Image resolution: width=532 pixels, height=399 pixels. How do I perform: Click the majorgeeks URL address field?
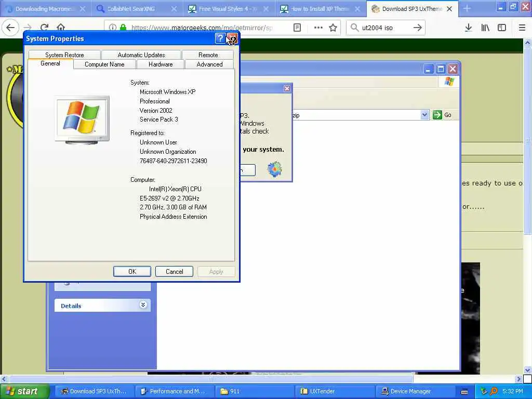tap(202, 28)
